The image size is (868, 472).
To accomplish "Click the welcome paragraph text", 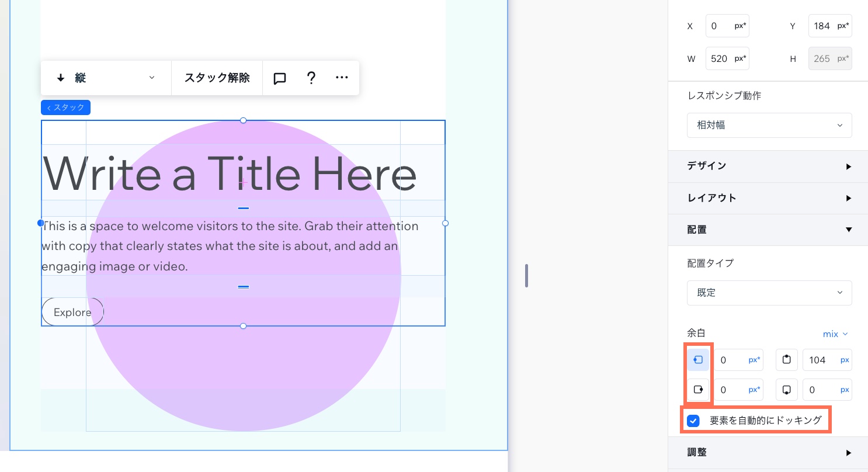I will click(230, 246).
